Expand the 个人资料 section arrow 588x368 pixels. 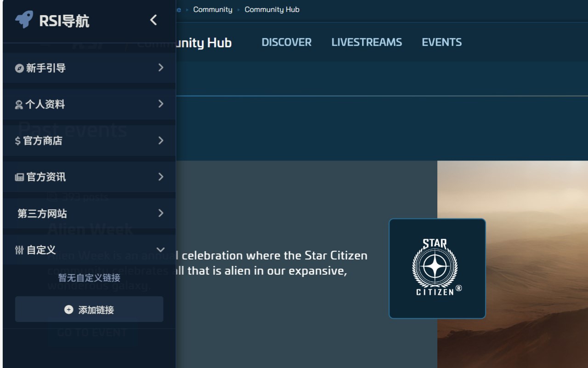(160, 104)
